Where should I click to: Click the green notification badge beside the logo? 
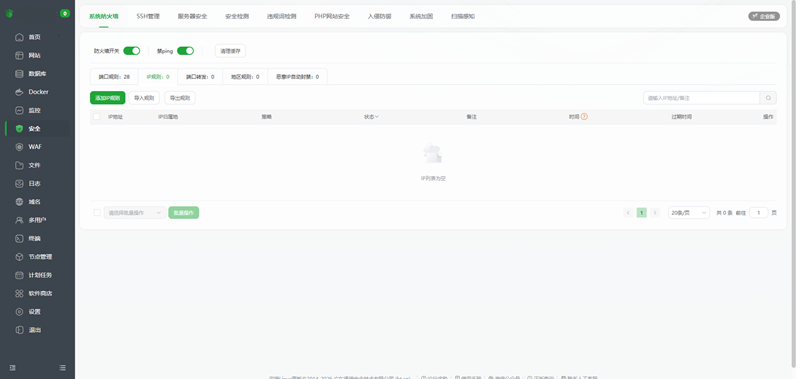pyautogui.click(x=65, y=13)
